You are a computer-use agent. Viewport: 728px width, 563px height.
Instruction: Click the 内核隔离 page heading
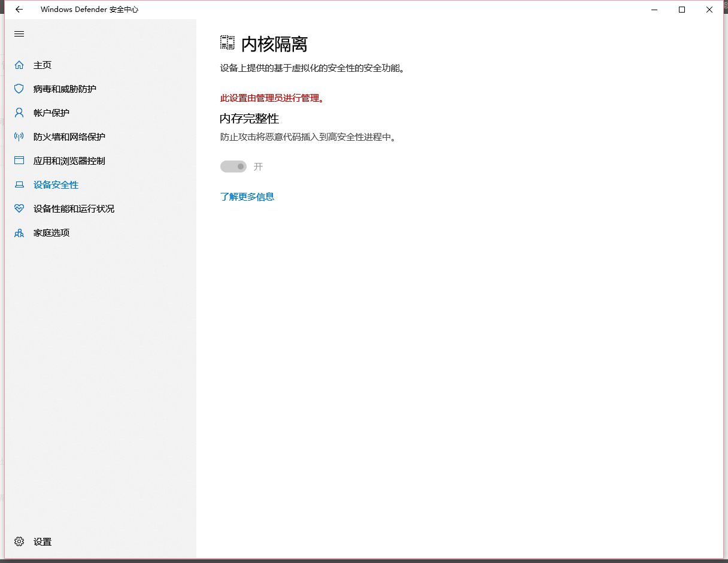(x=274, y=44)
